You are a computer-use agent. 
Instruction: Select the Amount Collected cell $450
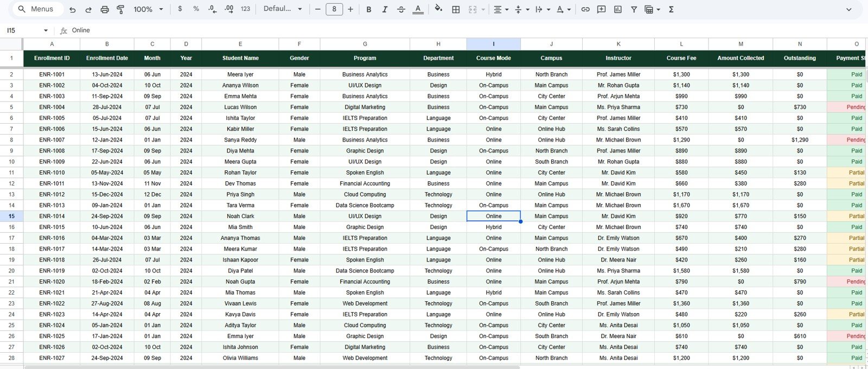point(741,173)
